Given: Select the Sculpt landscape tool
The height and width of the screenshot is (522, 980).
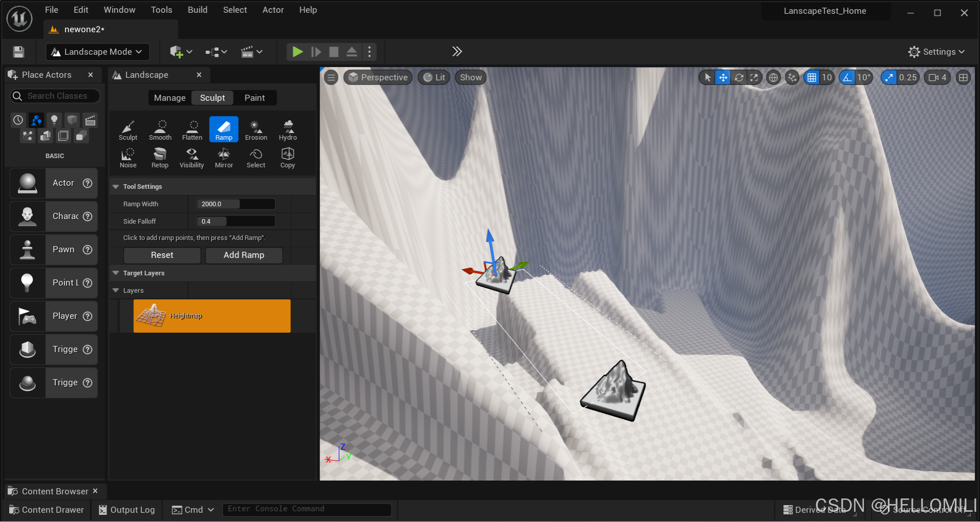Looking at the screenshot, I should [x=128, y=130].
